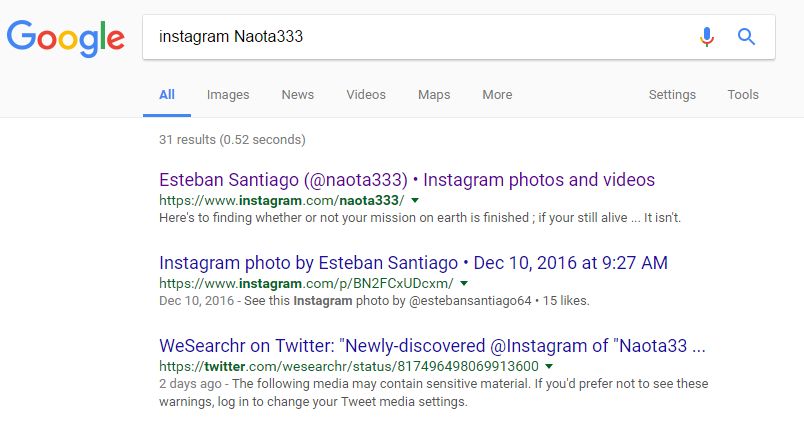Open the WeSearchr on Twitter result
Viewport: 804px width, 421px height.
433,346
